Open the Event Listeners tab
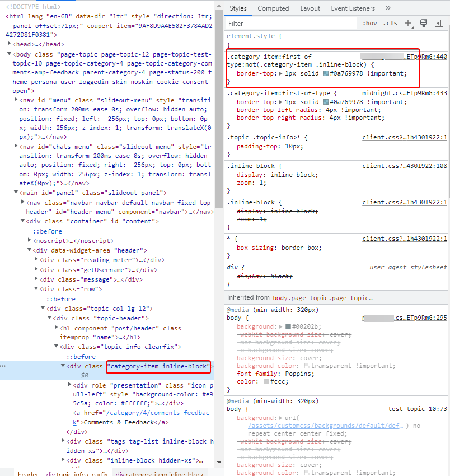Viewport: 450px width, 476px height. [354, 8]
